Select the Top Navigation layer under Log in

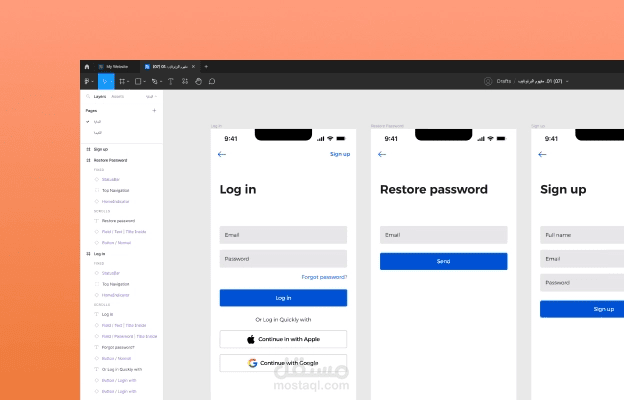click(115, 284)
